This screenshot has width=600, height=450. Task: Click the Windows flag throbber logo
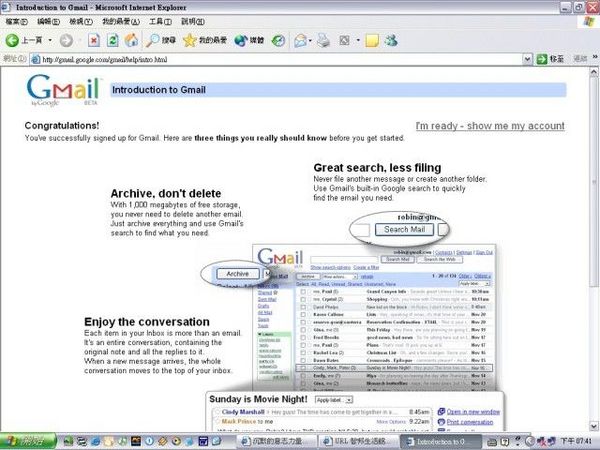pyautogui.click(x=589, y=22)
